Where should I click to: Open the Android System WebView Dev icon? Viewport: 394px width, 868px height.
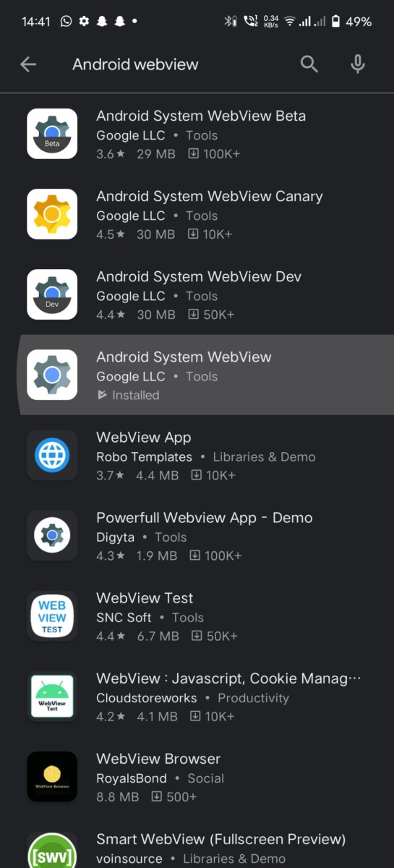pos(52,294)
